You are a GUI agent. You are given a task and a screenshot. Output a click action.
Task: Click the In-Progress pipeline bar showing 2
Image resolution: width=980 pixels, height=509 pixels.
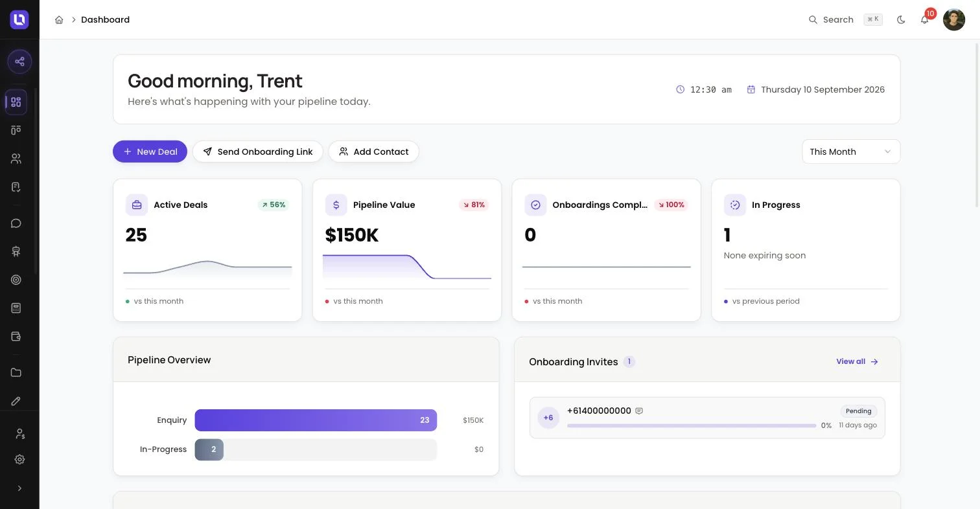pyautogui.click(x=209, y=449)
